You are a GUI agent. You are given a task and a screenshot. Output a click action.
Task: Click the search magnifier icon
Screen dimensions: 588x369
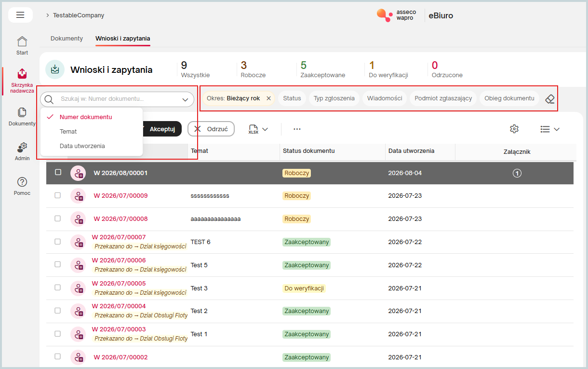click(49, 99)
